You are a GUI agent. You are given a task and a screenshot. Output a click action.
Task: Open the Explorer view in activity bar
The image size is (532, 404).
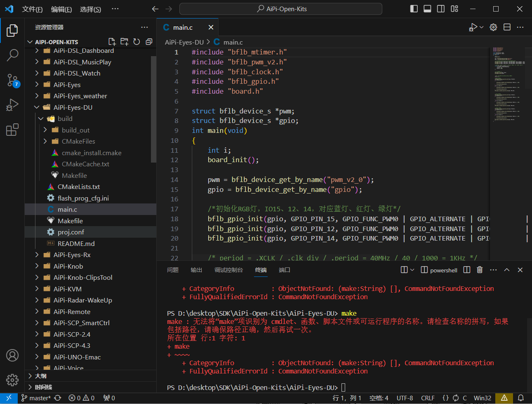(12, 30)
